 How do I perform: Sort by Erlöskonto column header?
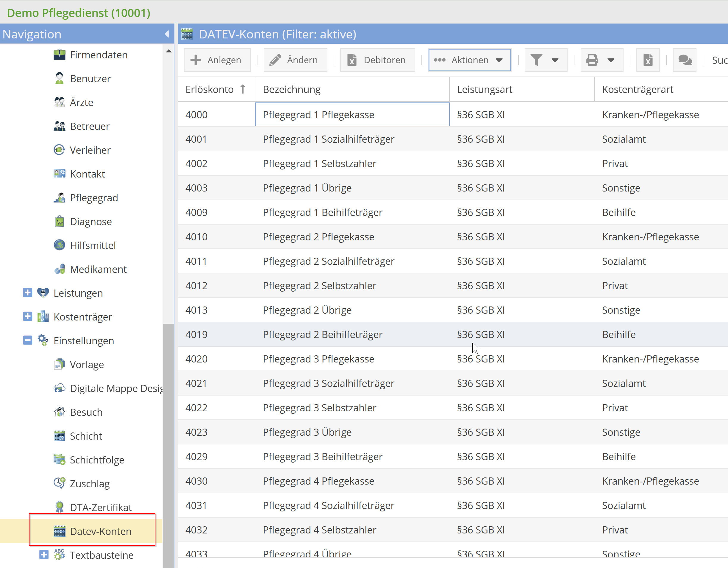[216, 89]
